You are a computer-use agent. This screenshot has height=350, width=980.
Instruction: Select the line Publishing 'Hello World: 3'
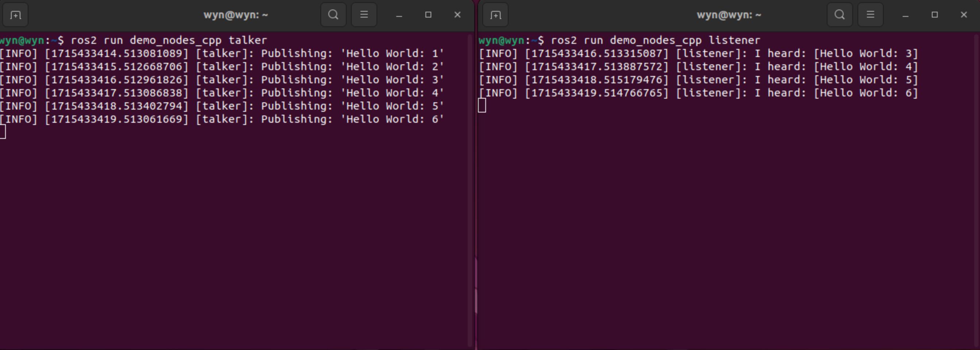pyautogui.click(x=222, y=80)
